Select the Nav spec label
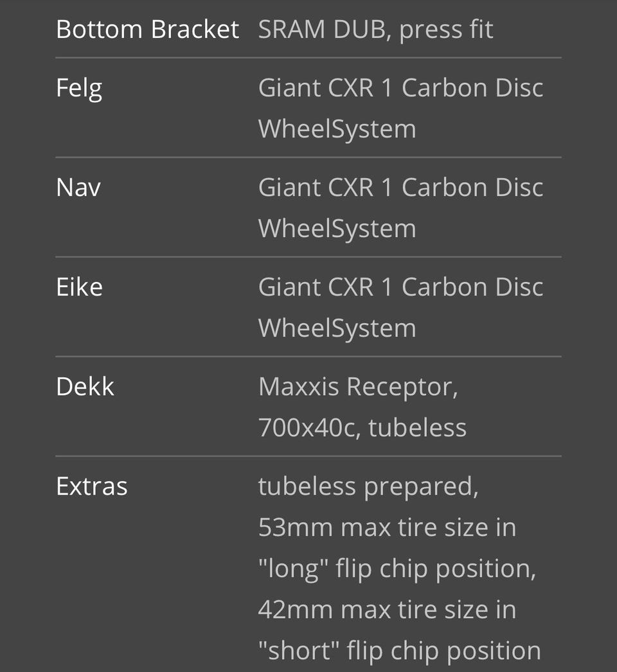This screenshot has height=672, width=617. coord(78,188)
